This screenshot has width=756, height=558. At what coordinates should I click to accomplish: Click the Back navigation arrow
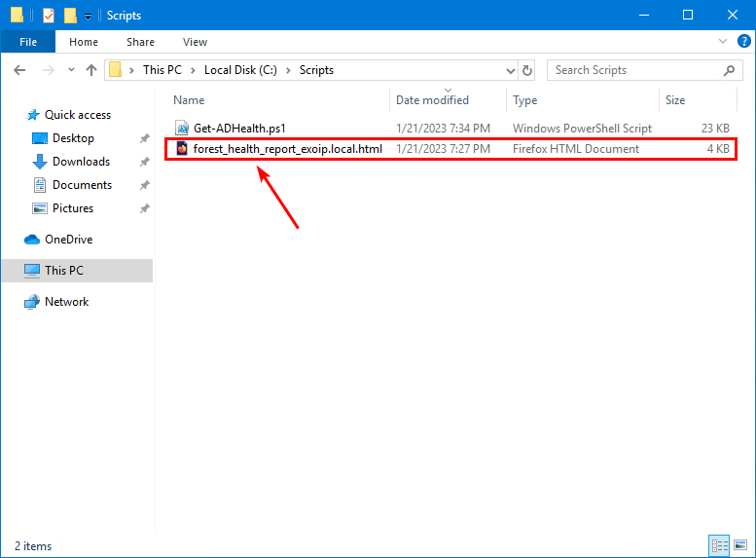coord(19,70)
